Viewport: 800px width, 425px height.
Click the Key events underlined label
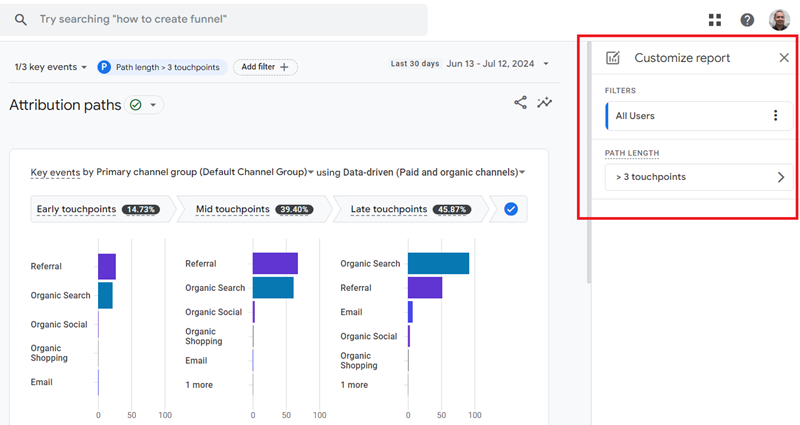click(x=55, y=172)
